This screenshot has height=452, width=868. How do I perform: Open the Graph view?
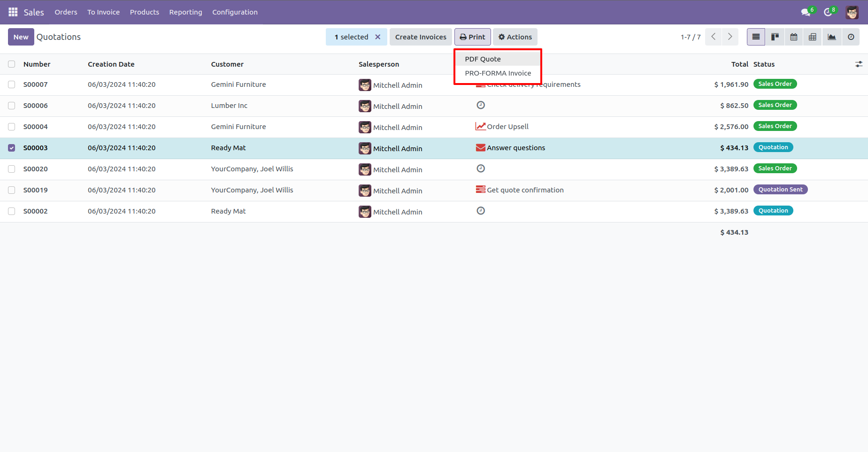[x=832, y=37]
